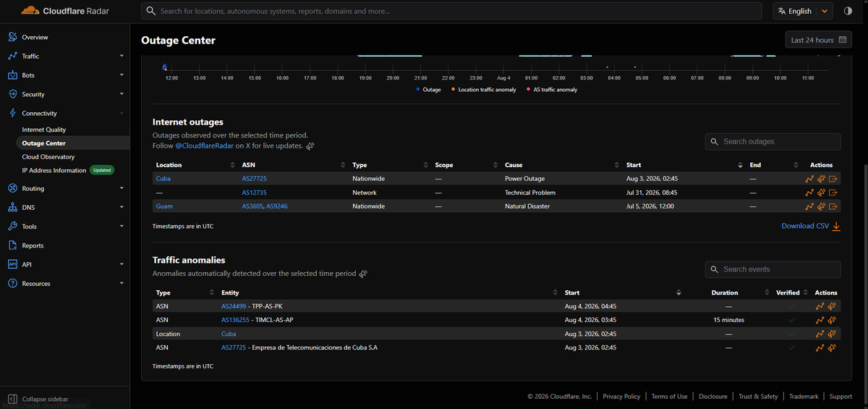Click export icon in Cuba outage row
The height and width of the screenshot is (409, 868).
833,179
